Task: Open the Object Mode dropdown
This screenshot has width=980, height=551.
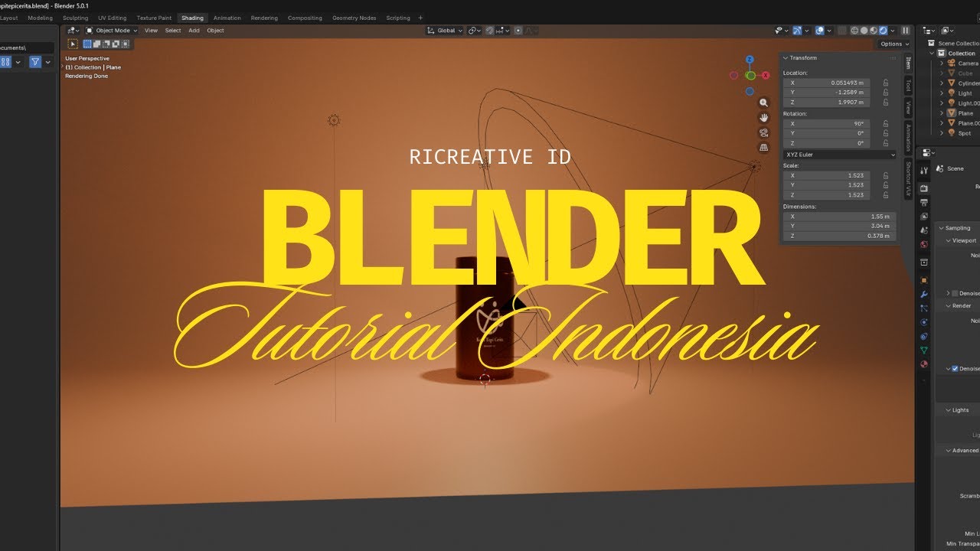Action: coord(111,31)
